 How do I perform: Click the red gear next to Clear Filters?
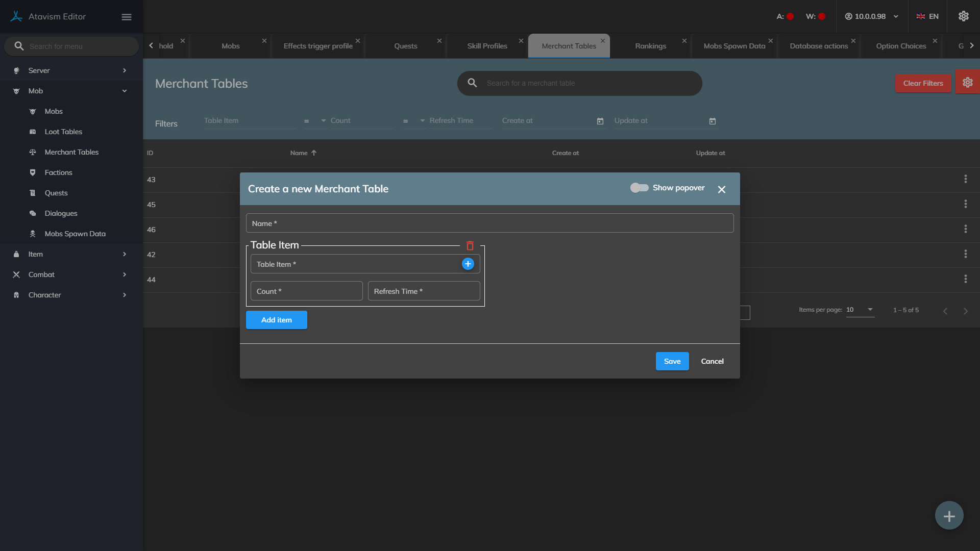pyautogui.click(x=967, y=83)
